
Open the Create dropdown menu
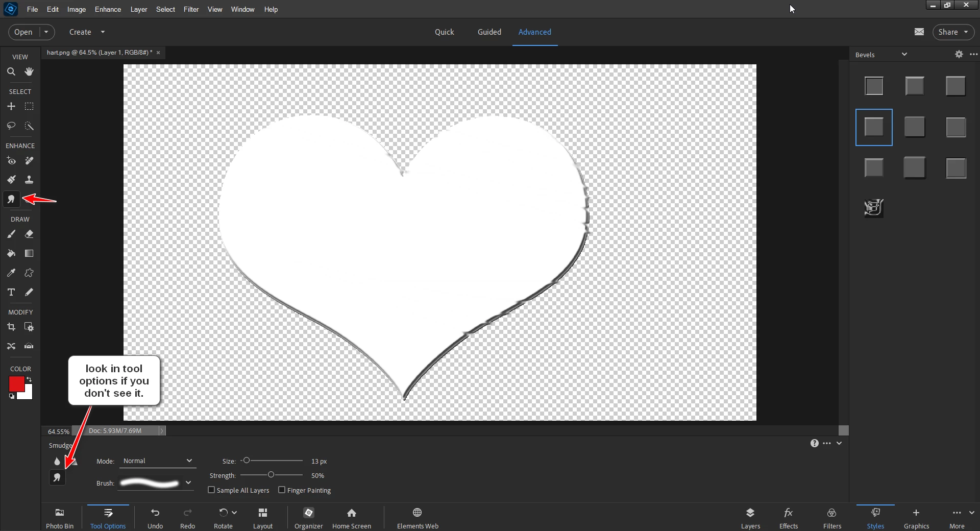coord(87,32)
